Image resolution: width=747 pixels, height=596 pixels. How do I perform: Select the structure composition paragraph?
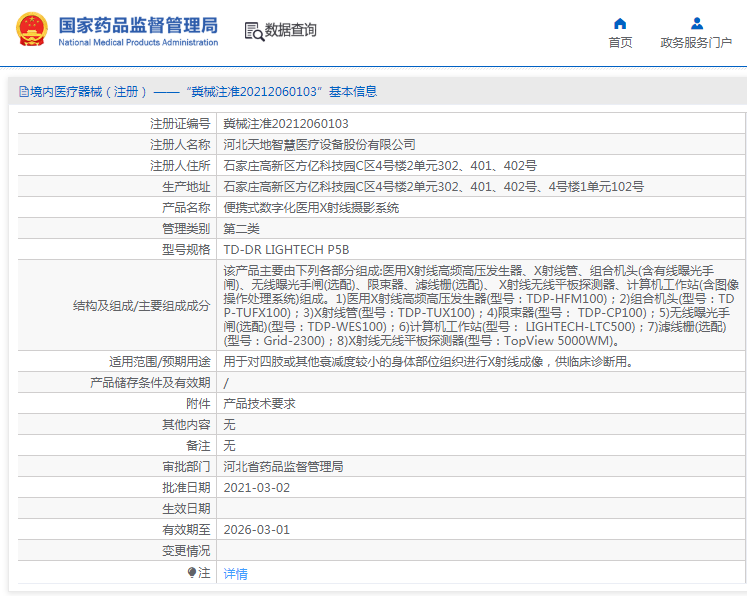481,306
